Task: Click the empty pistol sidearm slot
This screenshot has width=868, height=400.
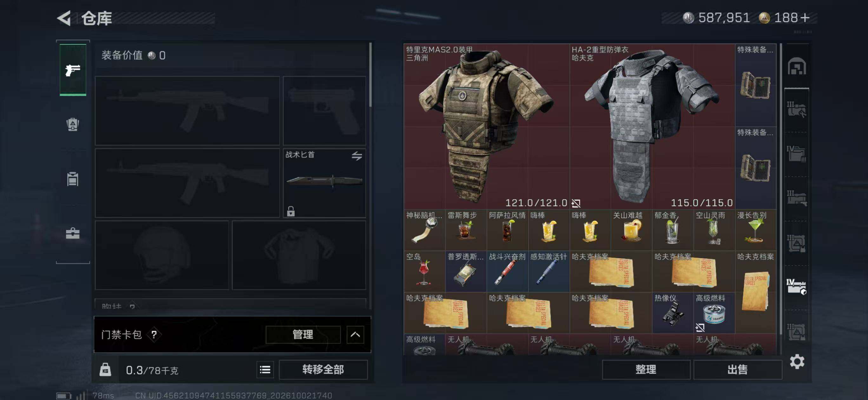Action: (x=324, y=110)
